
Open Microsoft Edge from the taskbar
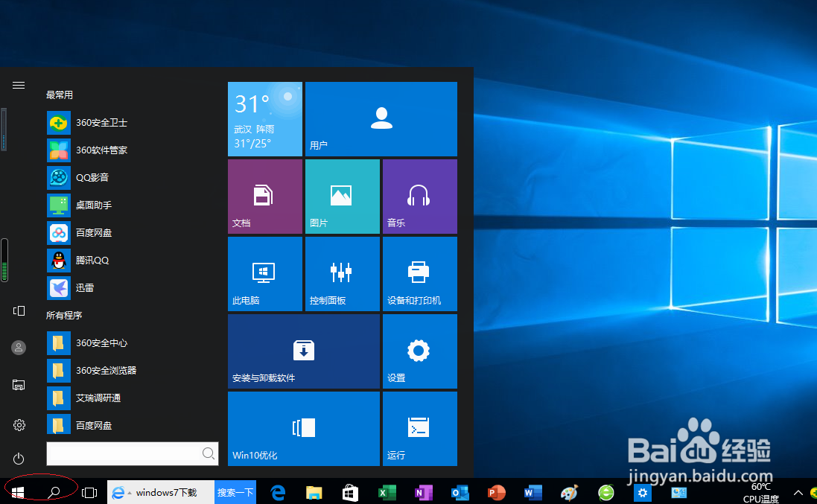(x=277, y=492)
